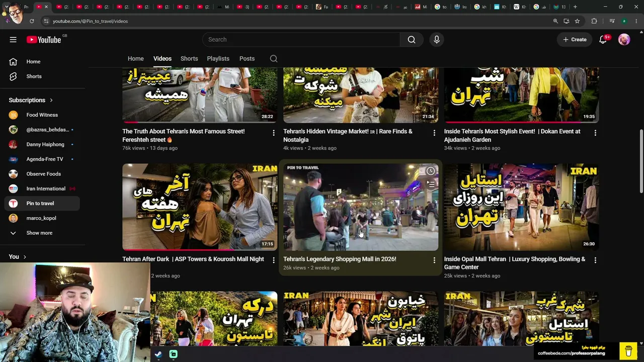
Task: Go to the YouTube logo home page
Action: pyautogui.click(x=44, y=40)
